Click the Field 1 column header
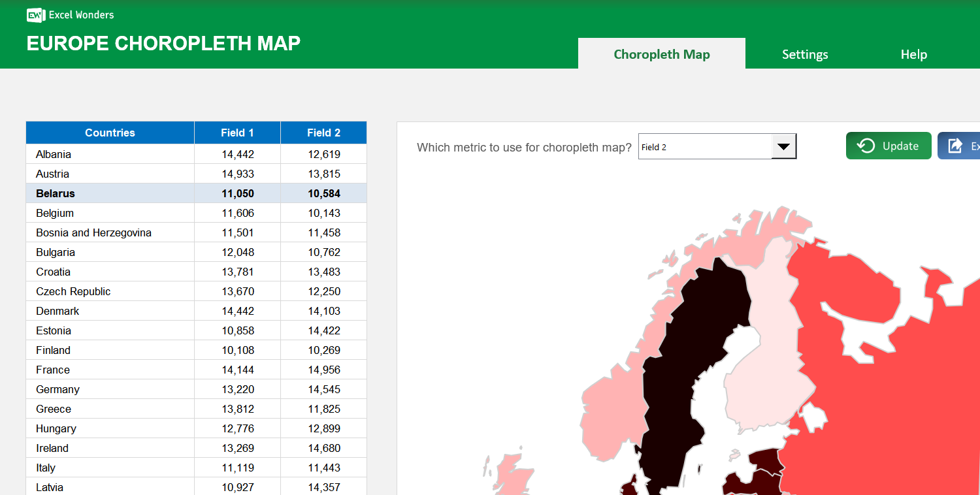 coord(237,133)
